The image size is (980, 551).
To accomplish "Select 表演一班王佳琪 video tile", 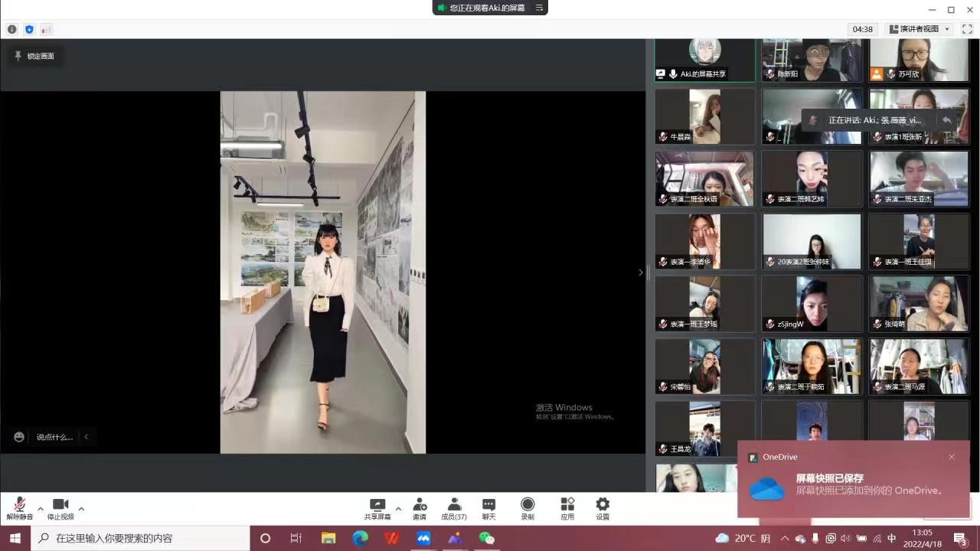I will click(x=919, y=241).
